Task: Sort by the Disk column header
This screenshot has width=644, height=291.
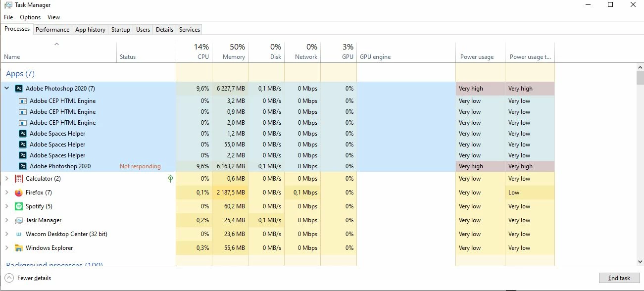Action: pos(266,51)
